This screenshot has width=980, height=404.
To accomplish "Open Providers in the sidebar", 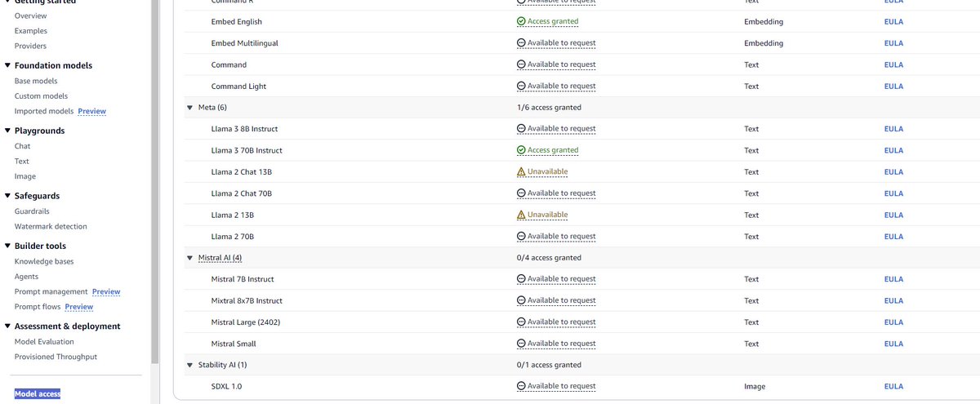I will pos(30,46).
